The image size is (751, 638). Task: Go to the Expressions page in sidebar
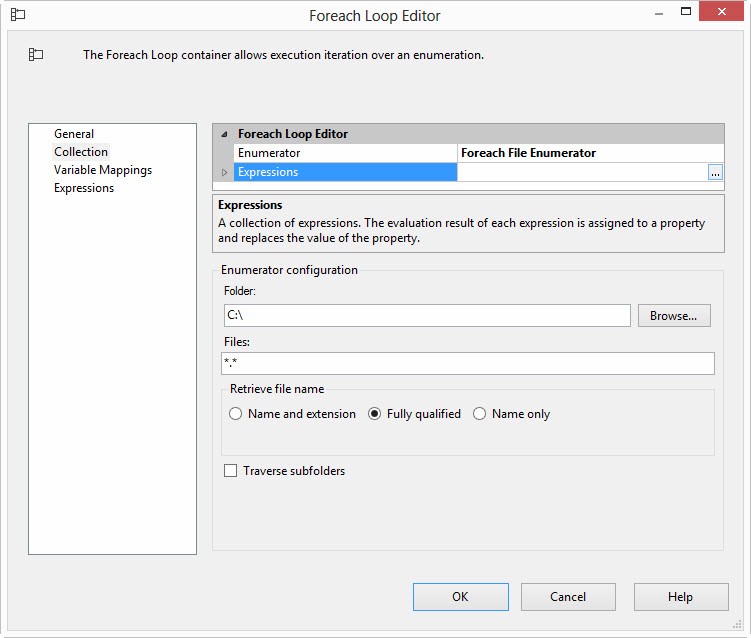pos(84,188)
